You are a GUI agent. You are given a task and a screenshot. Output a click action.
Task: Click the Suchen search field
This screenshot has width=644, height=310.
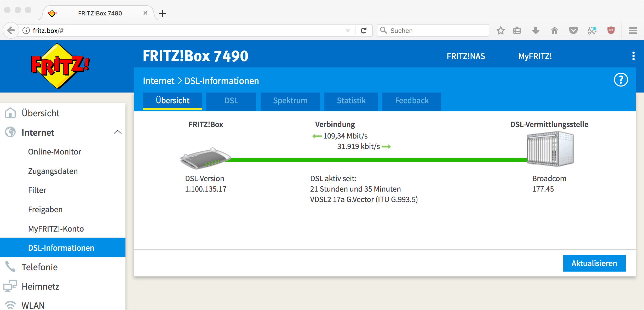(x=436, y=31)
